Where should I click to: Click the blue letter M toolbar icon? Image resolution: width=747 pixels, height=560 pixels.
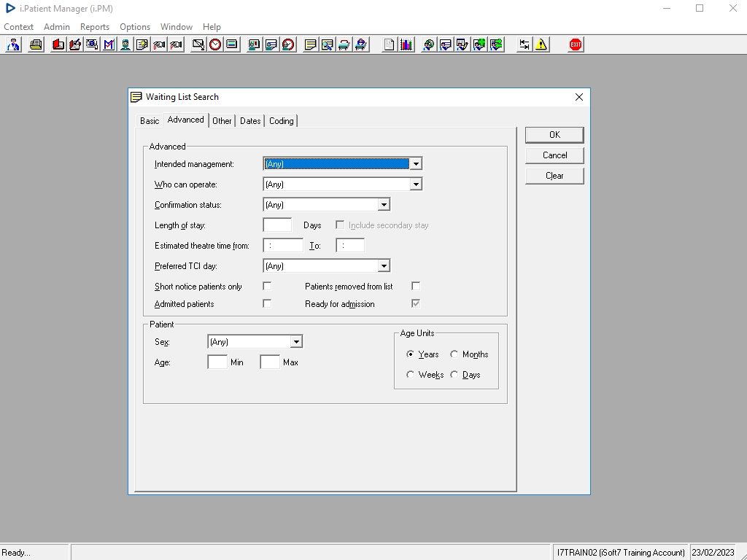click(x=109, y=44)
